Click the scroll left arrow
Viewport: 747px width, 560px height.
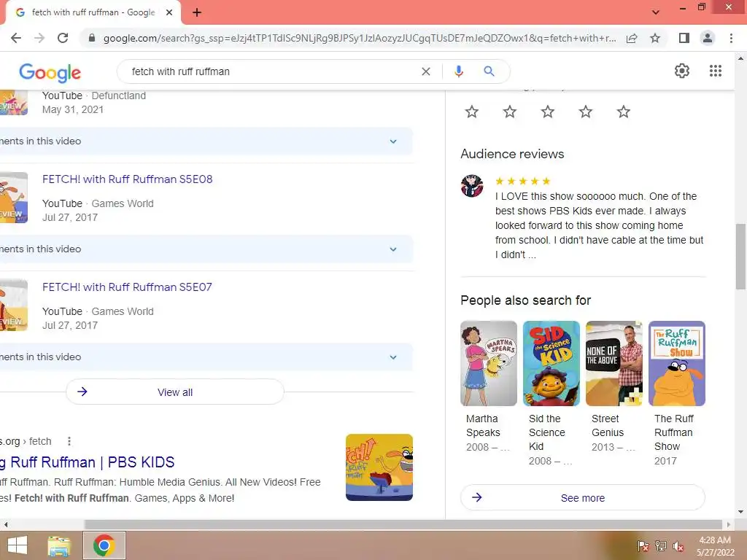pyautogui.click(x=6, y=524)
